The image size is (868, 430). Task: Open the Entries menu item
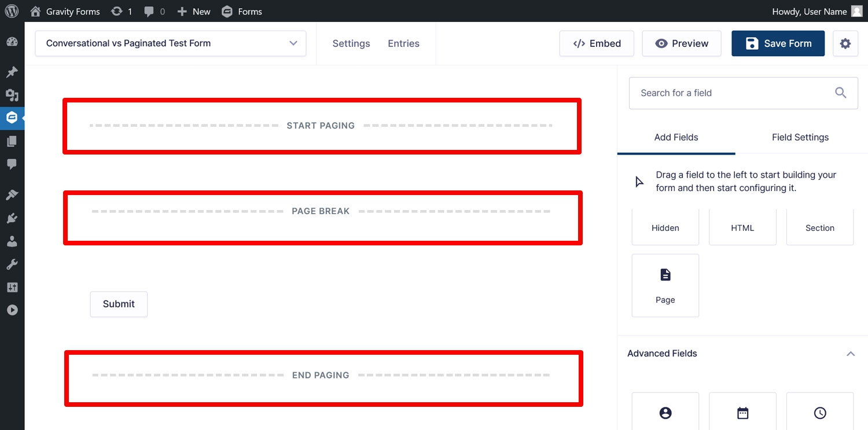point(403,43)
